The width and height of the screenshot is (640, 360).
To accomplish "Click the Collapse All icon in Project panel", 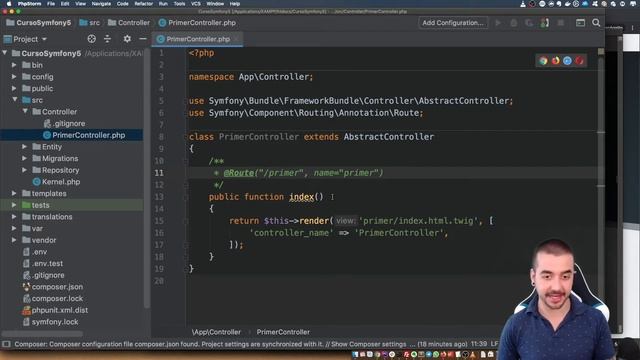I will 107,39.
